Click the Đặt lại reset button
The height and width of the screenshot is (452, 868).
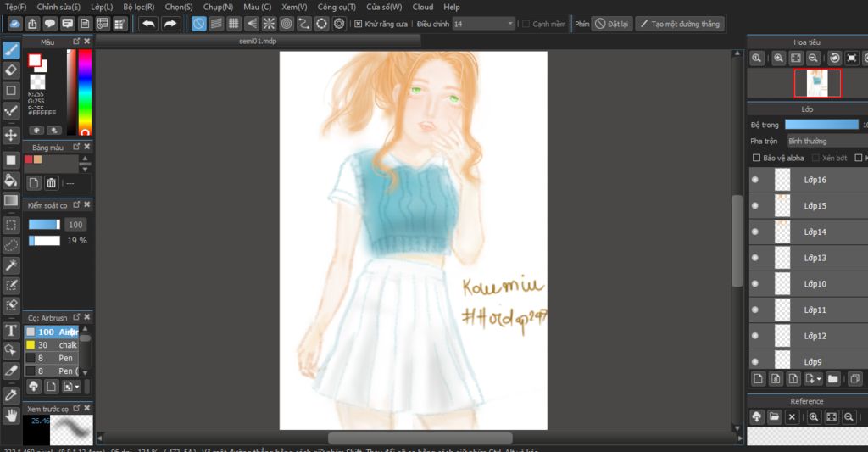pos(612,24)
